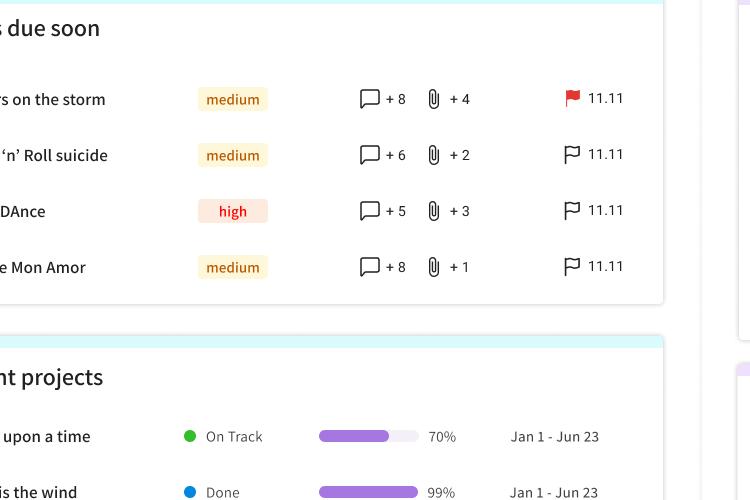
Task: Open attachments on the DAnce task
Action: click(434, 211)
